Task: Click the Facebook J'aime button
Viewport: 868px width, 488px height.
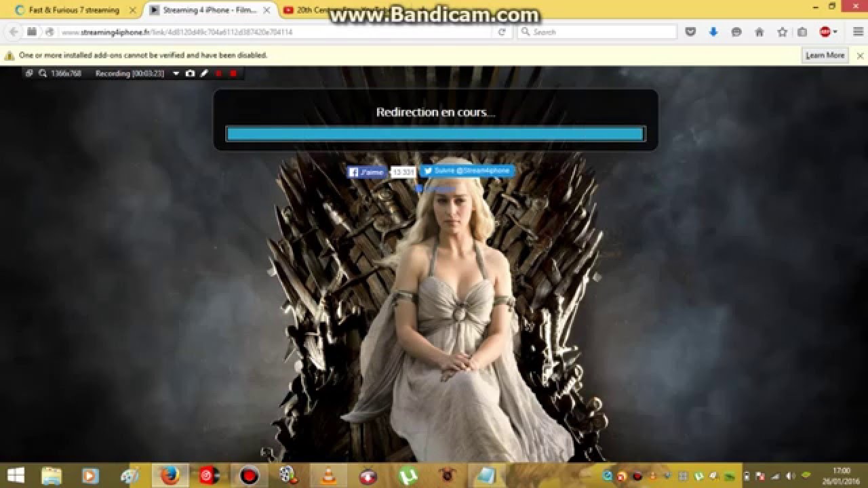Action: point(367,172)
